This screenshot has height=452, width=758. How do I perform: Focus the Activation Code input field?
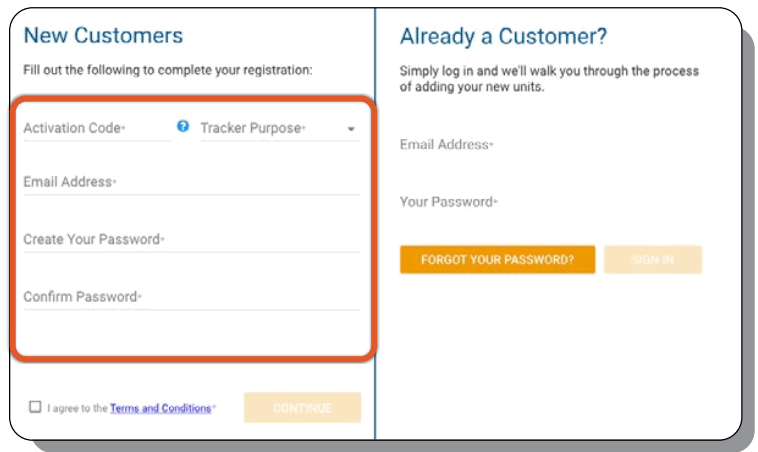pos(96,128)
